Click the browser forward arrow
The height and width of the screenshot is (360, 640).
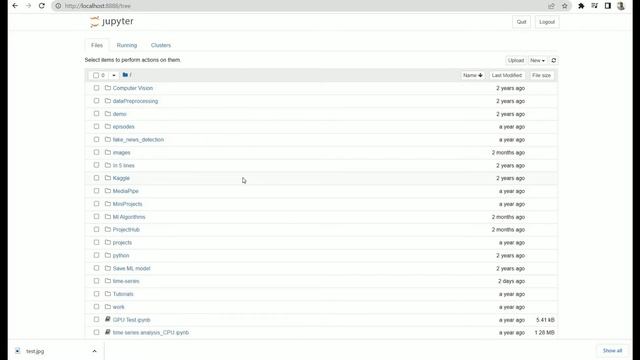point(28,6)
